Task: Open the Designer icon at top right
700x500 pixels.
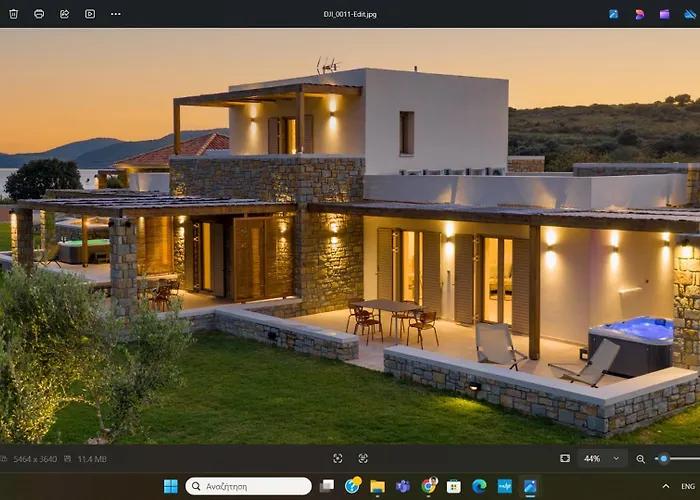Action: pyautogui.click(x=639, y=14)
